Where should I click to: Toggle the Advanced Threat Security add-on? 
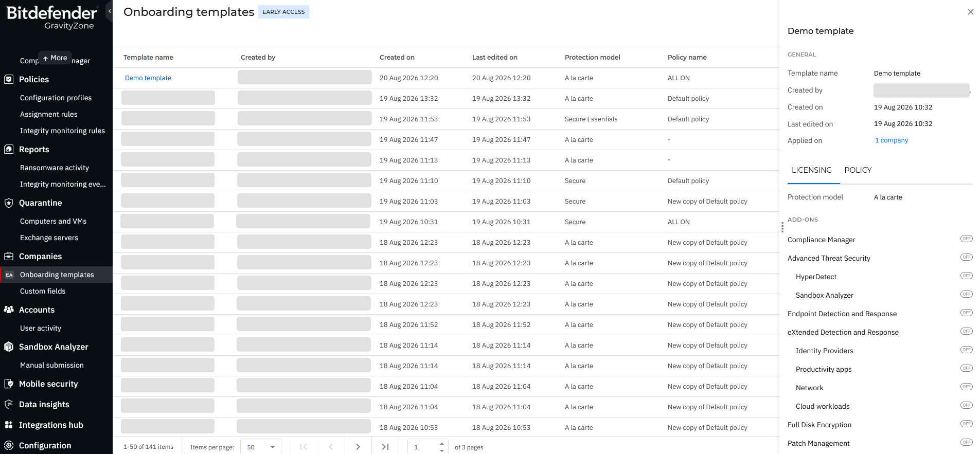coord(967,257)
